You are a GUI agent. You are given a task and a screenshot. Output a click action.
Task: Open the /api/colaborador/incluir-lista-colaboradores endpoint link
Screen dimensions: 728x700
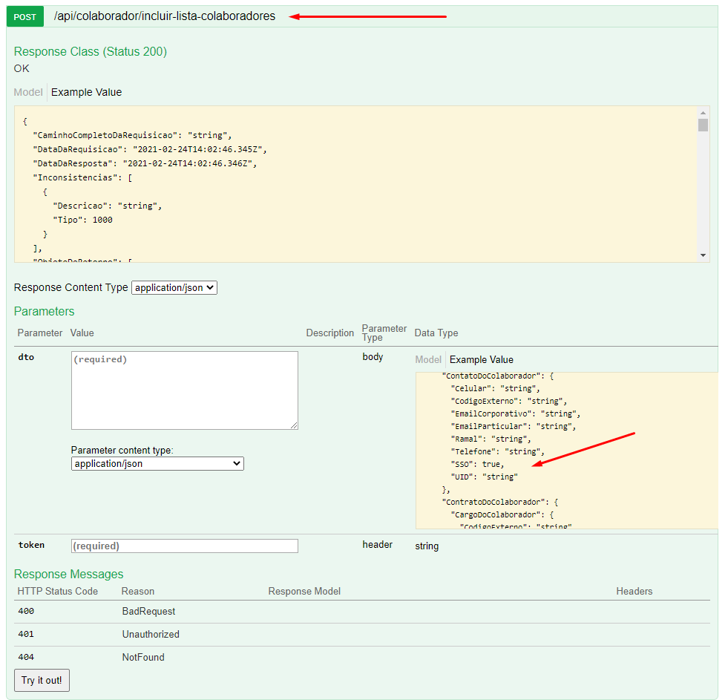(x=164, y=16)
